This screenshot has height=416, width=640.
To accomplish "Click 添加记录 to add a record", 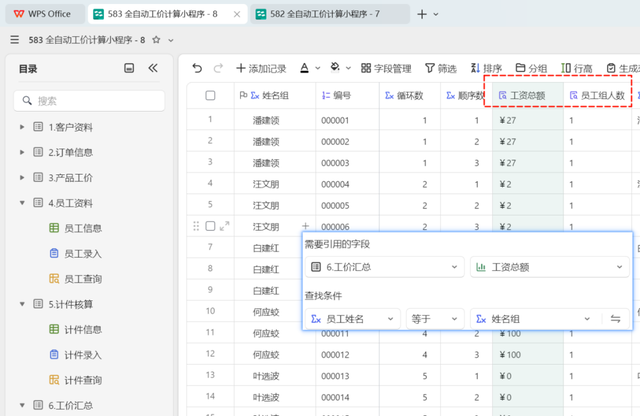I will (x=261, y=69).
